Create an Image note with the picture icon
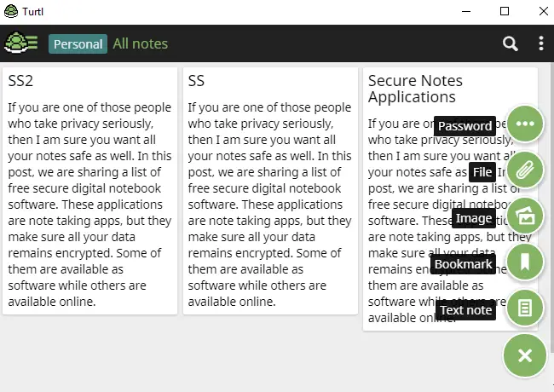 pyautogui.click(x=525, y=216)
